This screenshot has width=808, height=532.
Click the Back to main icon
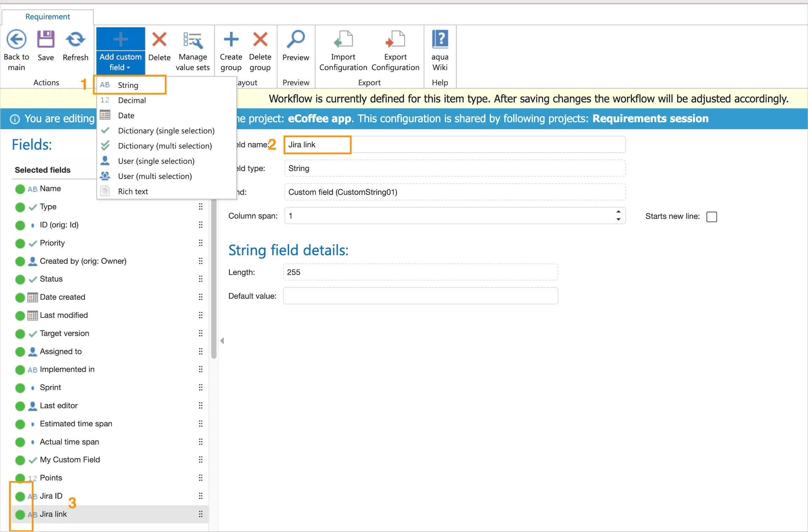tap(16, 39)
